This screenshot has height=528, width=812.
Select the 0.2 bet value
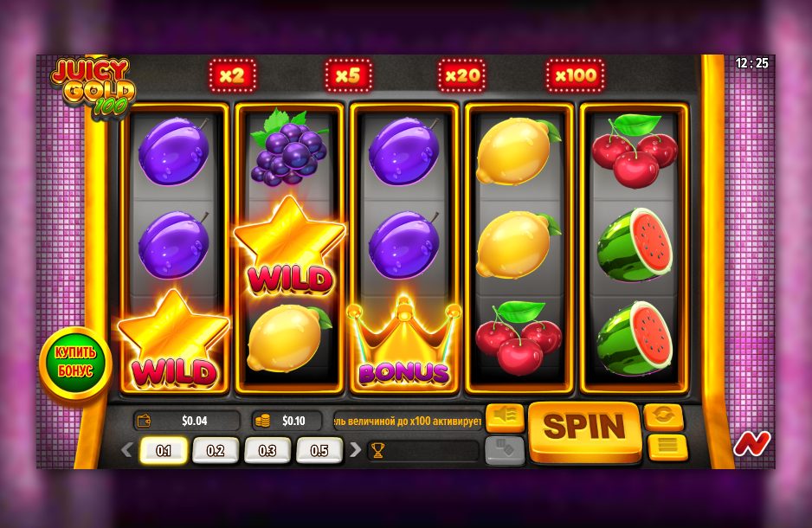[x=216, y=450]
